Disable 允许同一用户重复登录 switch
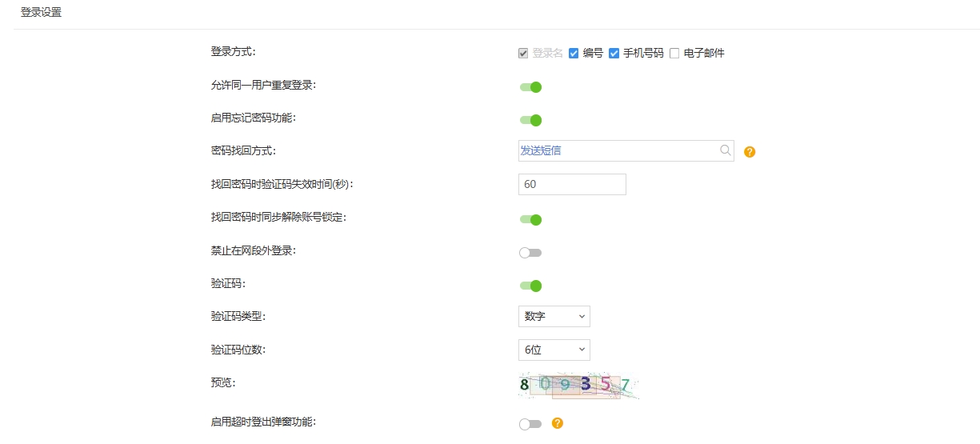This screenshot has width=980, height=444. tap(530, 87)
